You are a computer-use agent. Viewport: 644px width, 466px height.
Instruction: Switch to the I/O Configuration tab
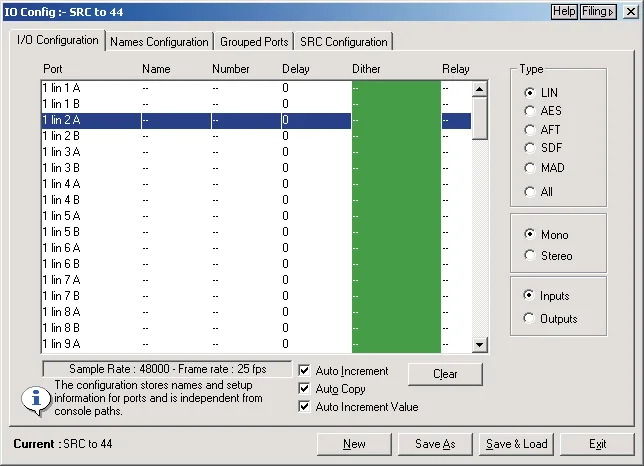point(57,40)
